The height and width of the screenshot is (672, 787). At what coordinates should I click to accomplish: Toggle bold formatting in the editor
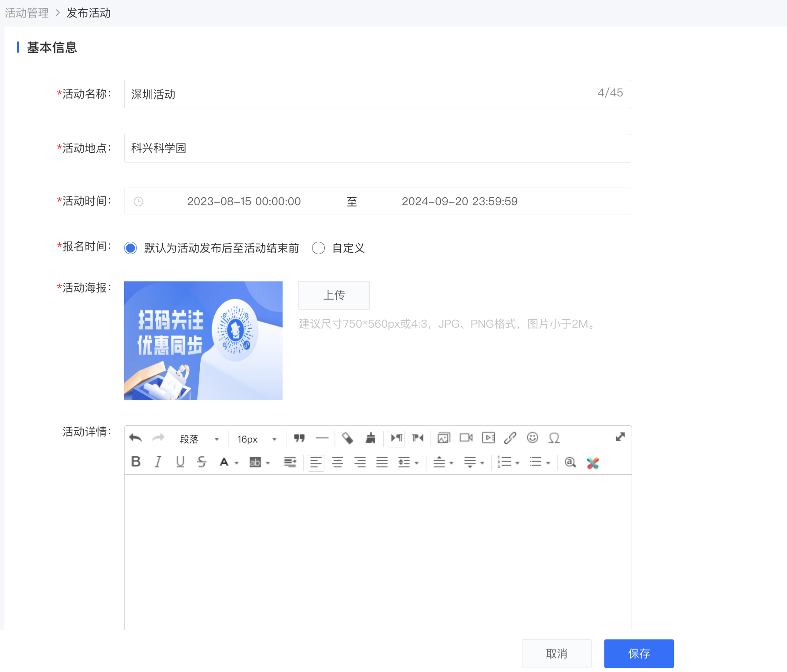pos(136,462)
